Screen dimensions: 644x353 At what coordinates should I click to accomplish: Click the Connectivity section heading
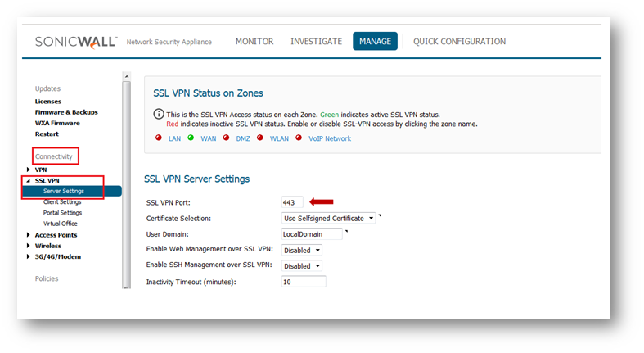(x=54, y=156)
